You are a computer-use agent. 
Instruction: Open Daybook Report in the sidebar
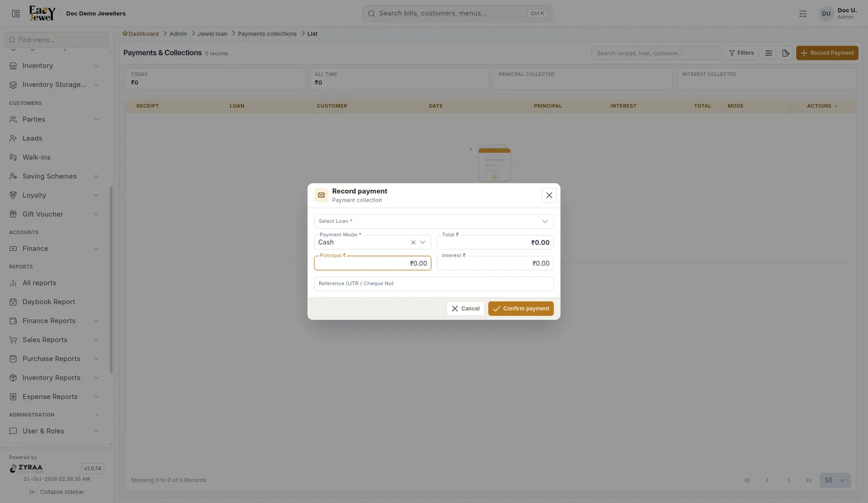coord(54,302)
